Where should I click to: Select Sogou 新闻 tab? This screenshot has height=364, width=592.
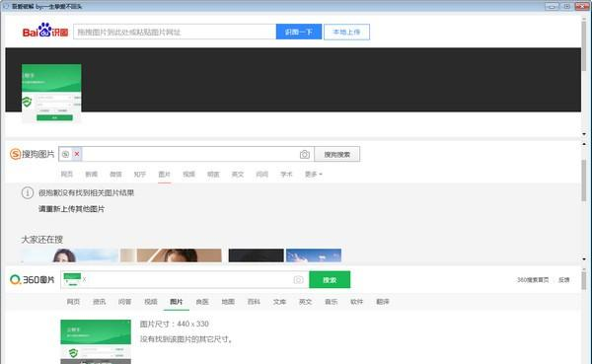coord(92,174)
